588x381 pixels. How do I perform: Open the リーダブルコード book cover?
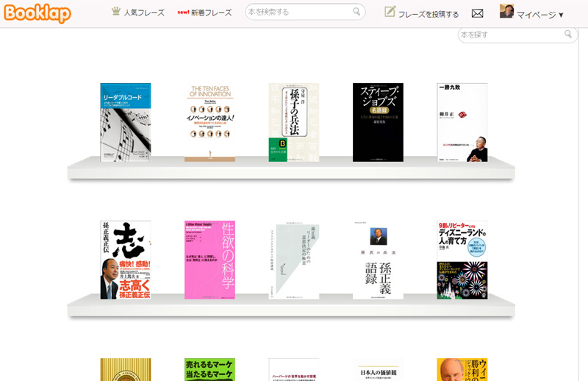tap(126, 122)
